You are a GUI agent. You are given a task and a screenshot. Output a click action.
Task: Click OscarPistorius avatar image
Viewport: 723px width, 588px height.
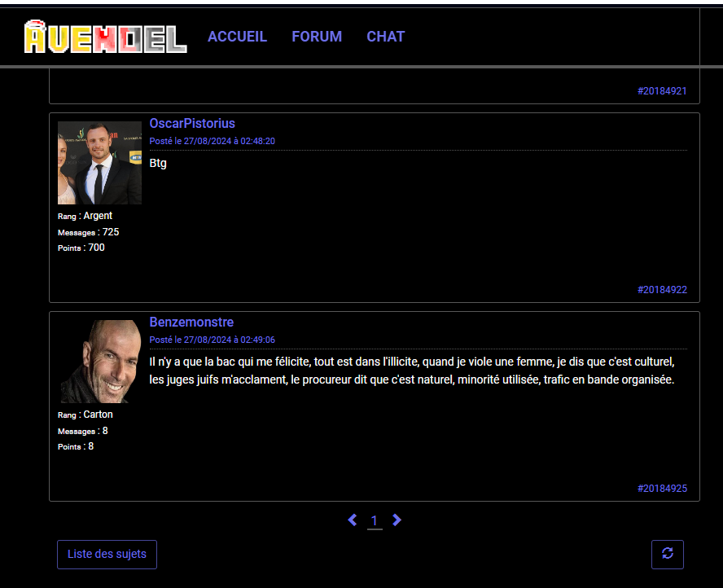point(99,163)
